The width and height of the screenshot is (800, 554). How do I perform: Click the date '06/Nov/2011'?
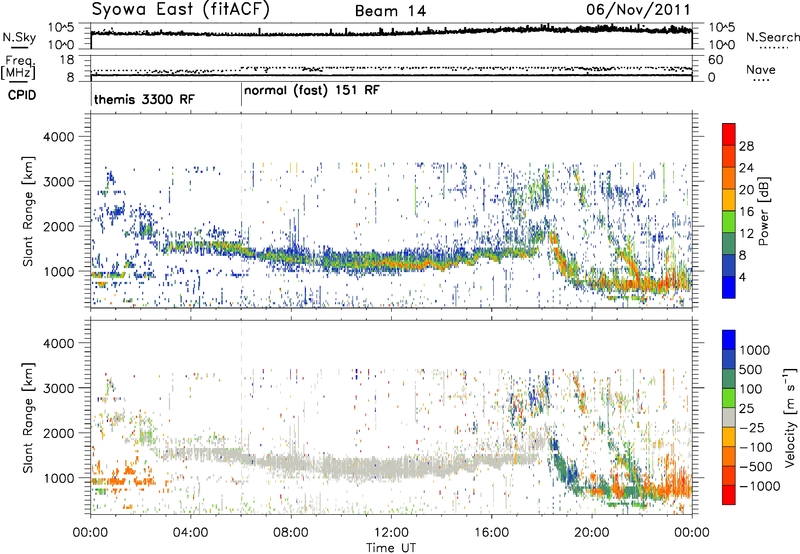[638, 10]
